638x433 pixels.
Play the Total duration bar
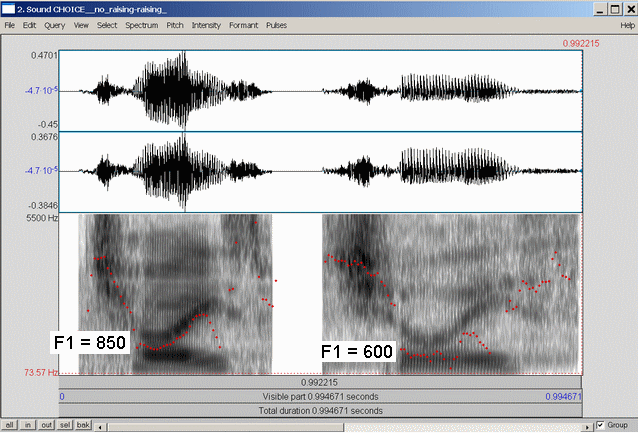[320, 410]
